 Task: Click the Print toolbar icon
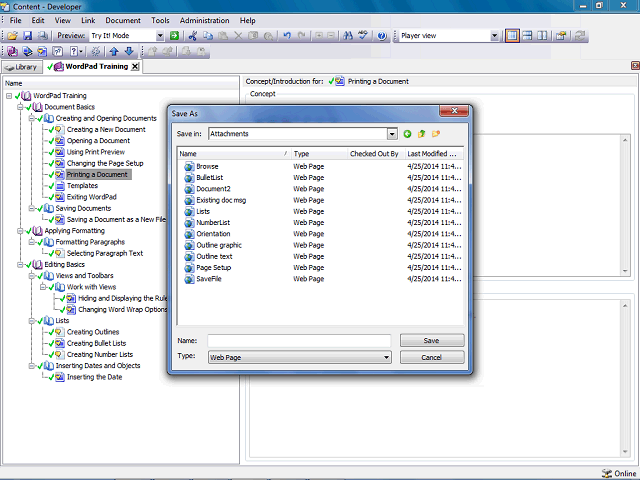tap(42, 36)
